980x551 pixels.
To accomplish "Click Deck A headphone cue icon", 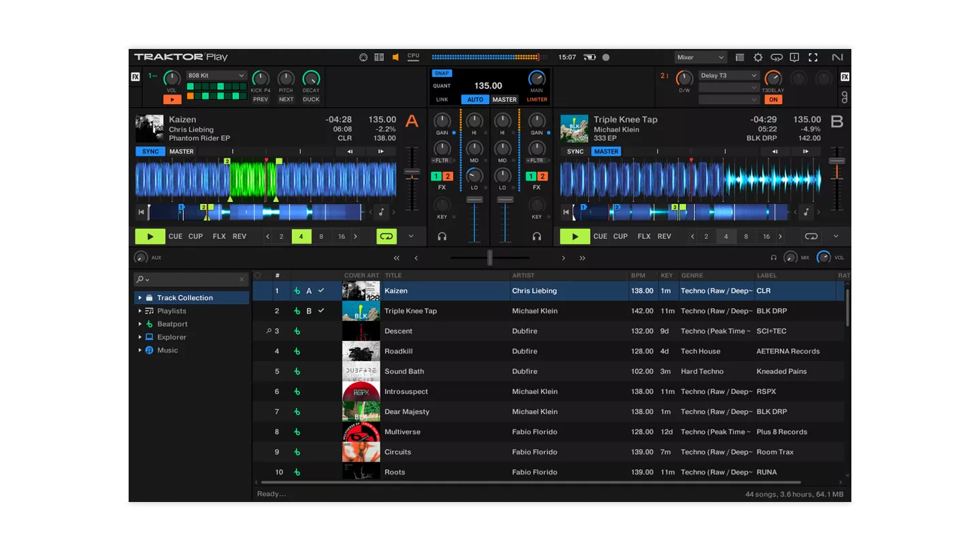I will (442, 237).
